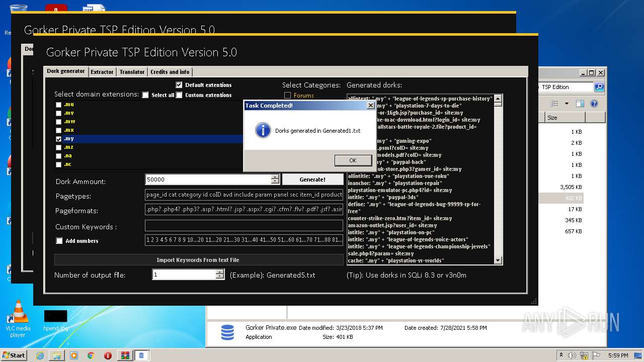The height and width of the screenshot is (362, 644).
Task: Click the Dork Ammount input field
Action: [208, 179]
